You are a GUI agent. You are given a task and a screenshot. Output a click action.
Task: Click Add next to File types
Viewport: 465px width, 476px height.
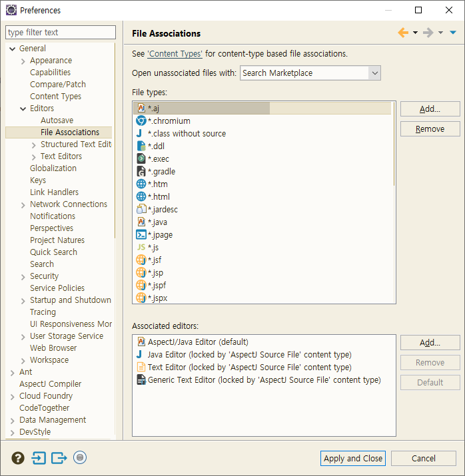pos(430,109)
